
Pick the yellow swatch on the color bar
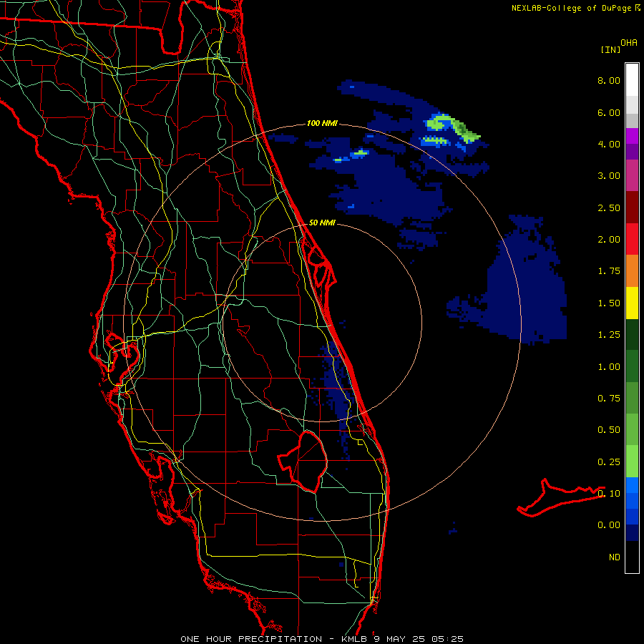[x=632, y=303]
